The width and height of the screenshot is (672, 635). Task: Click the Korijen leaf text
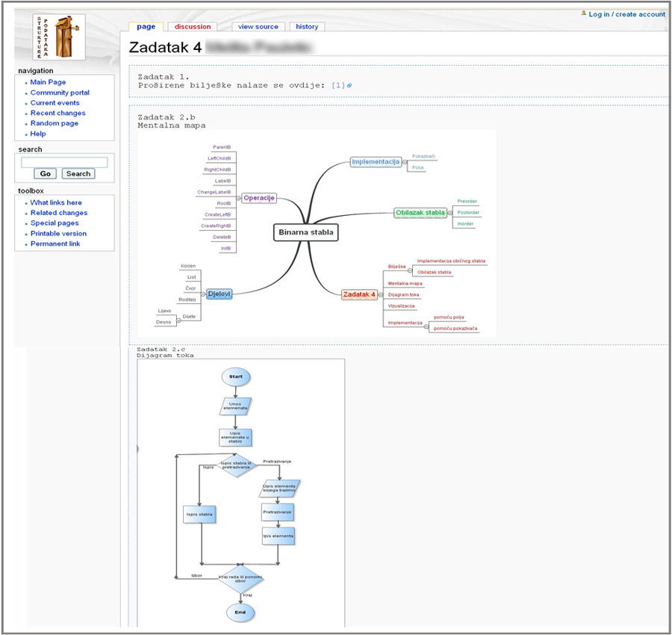point(188,266)
